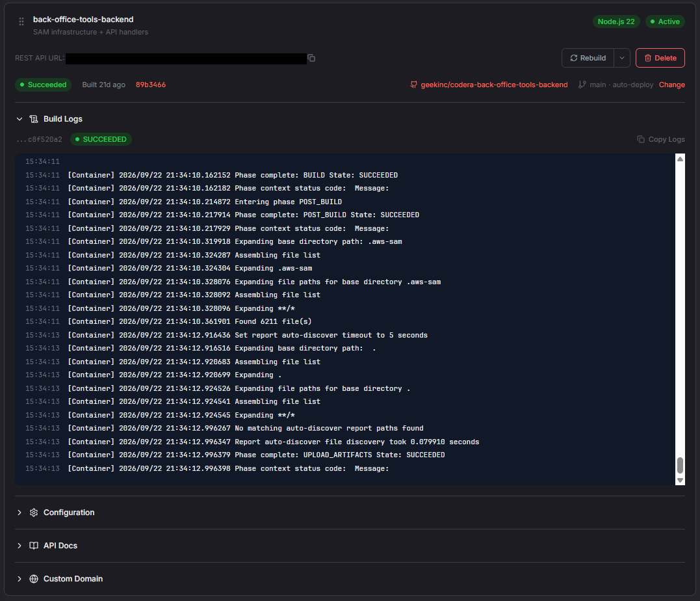Click the Node.js 22 badge
The image size is (700, 601).
point(616,21)
